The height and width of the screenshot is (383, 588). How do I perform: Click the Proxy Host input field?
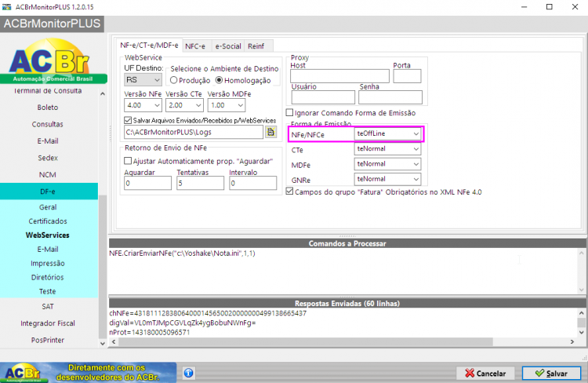pyautogui.click(x=339, y=76)
